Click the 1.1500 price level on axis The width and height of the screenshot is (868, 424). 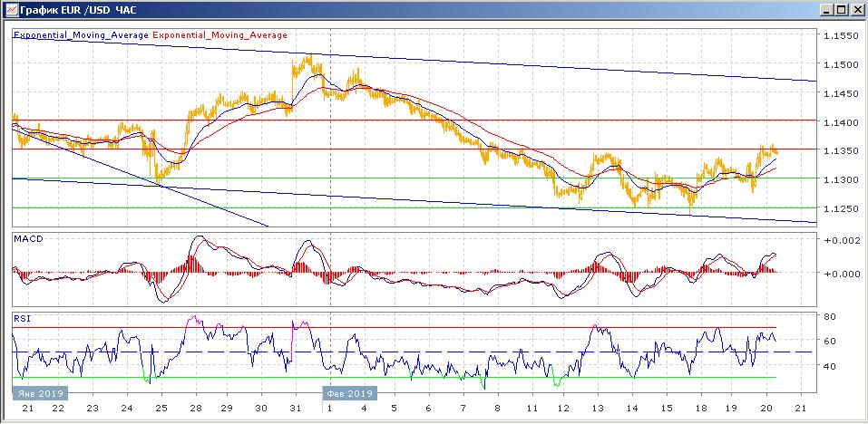[839, 64]
